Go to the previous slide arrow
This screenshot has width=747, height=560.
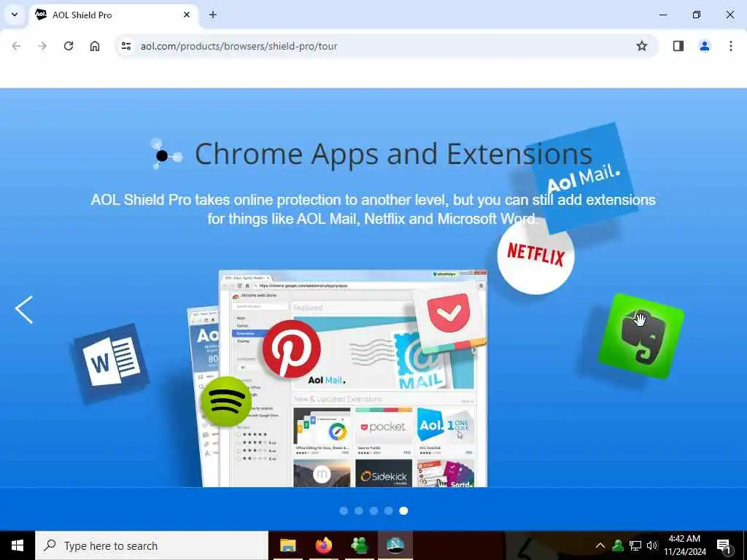(24, 309)
